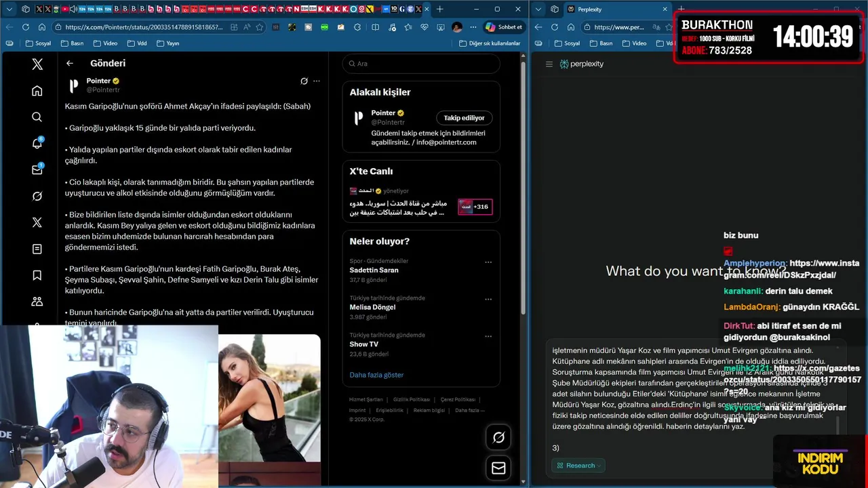868x488 pixels.
Task: Open the floating messages drawer button
Action: pos(498,468)
